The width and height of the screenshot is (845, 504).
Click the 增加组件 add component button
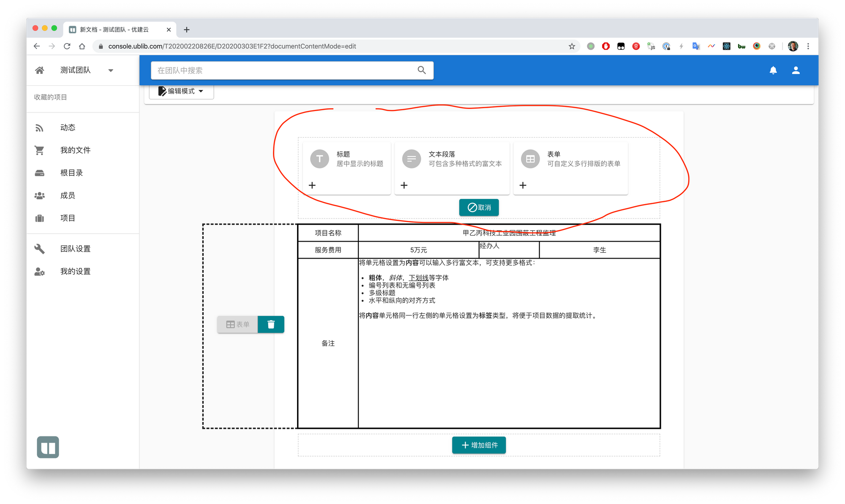click(x=479, y=445)
